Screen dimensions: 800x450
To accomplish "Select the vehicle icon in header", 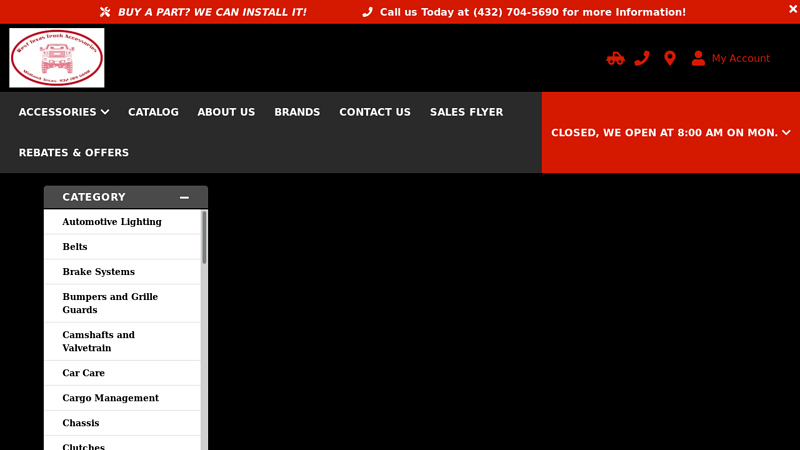I will coord(615,58).
